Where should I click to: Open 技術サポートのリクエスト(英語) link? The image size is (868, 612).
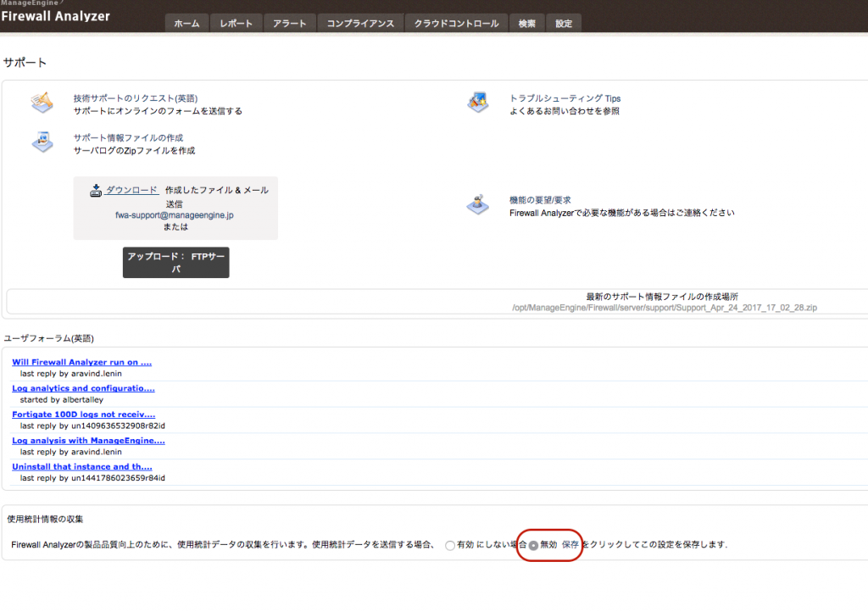[136, 98]
